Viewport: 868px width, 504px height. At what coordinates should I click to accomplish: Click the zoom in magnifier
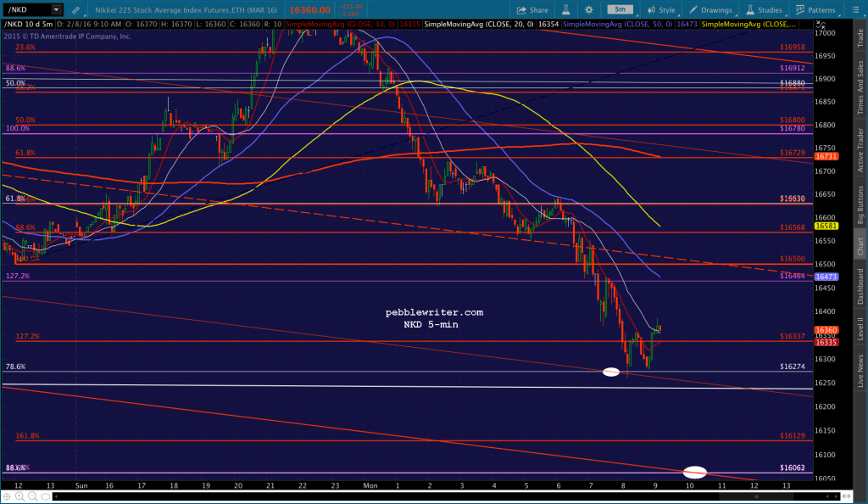tap(19, 496)
